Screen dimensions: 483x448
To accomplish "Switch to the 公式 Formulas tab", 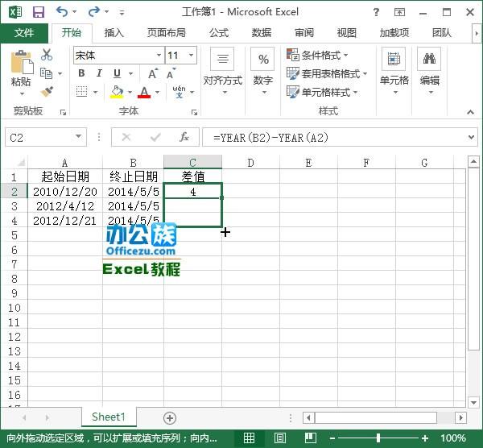I will [x=219, y=33].
